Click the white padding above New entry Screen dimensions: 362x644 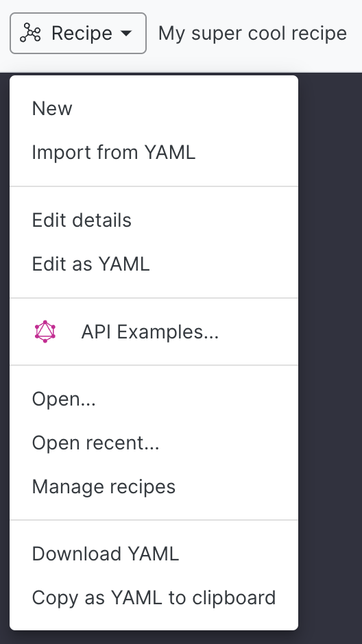[154, 81]
